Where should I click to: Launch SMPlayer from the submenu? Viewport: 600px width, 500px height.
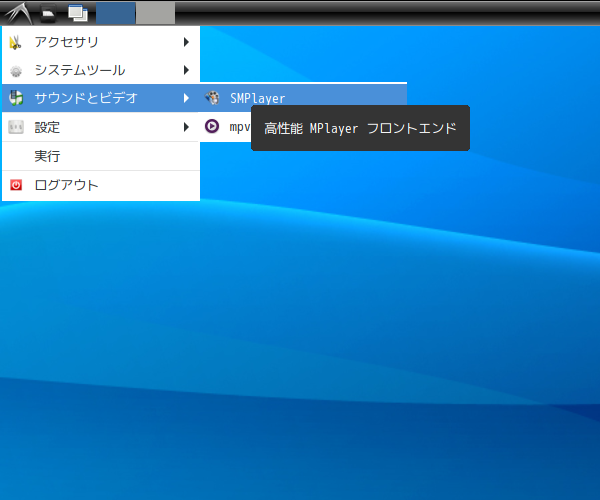303,98
